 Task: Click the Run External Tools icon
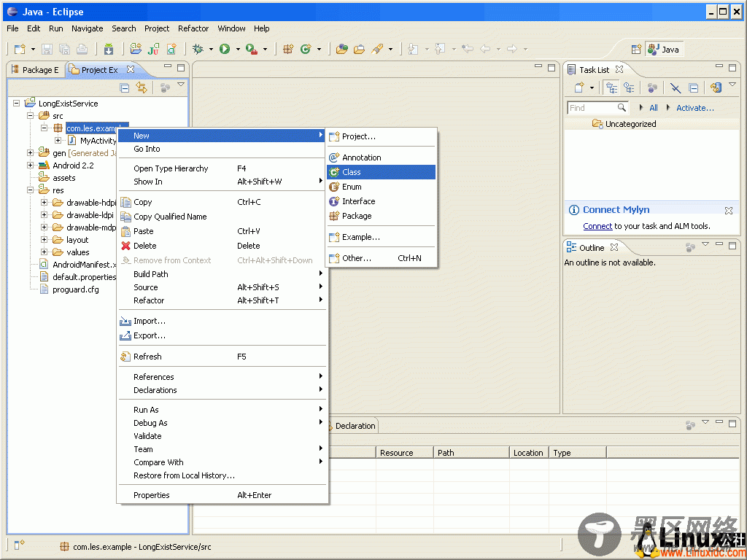pyautogui.click(x=252, y=49)
